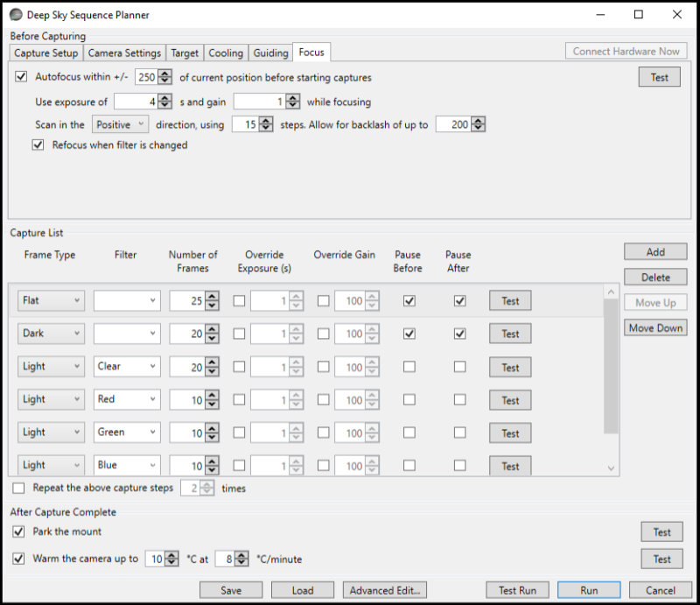Save the sequence plan
The image size is (700, 605).
pos(231,590)
